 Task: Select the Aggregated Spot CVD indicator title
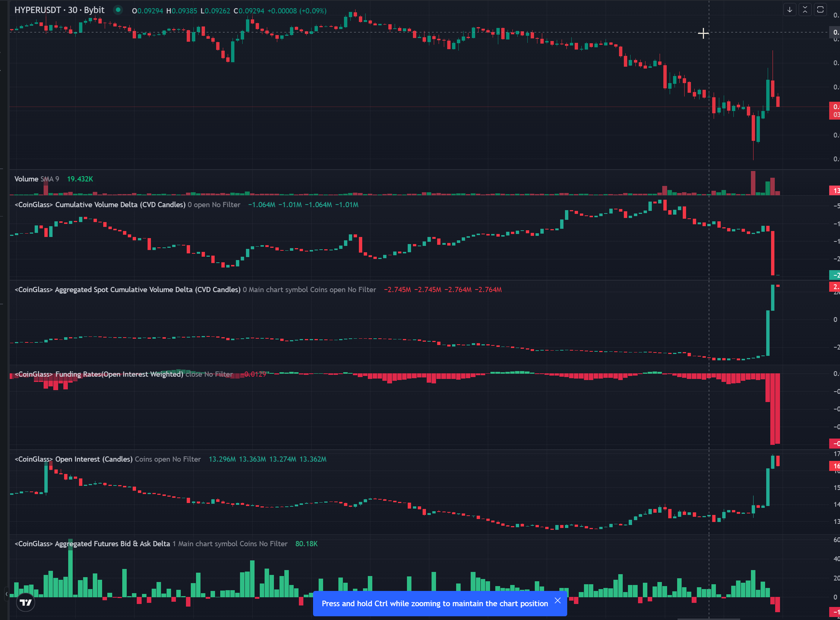(x=127, y=290)
